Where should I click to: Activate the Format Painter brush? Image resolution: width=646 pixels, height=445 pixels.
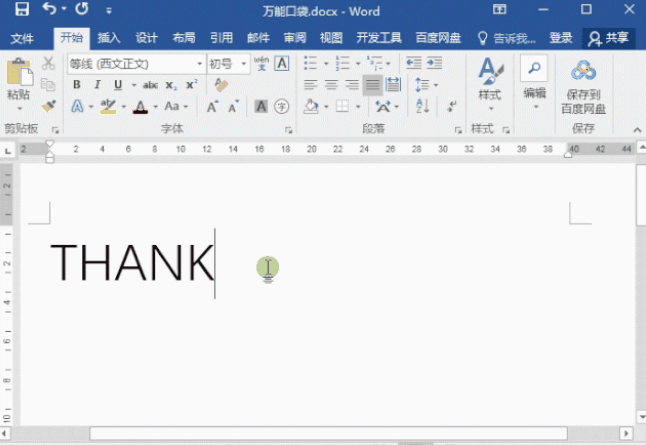[49, 106]
